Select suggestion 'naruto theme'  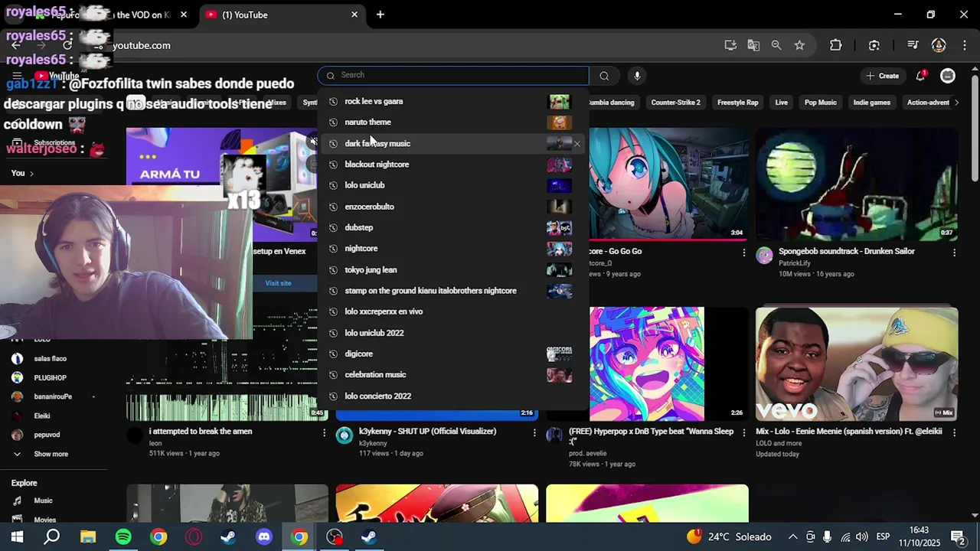(x=452, y=122)
